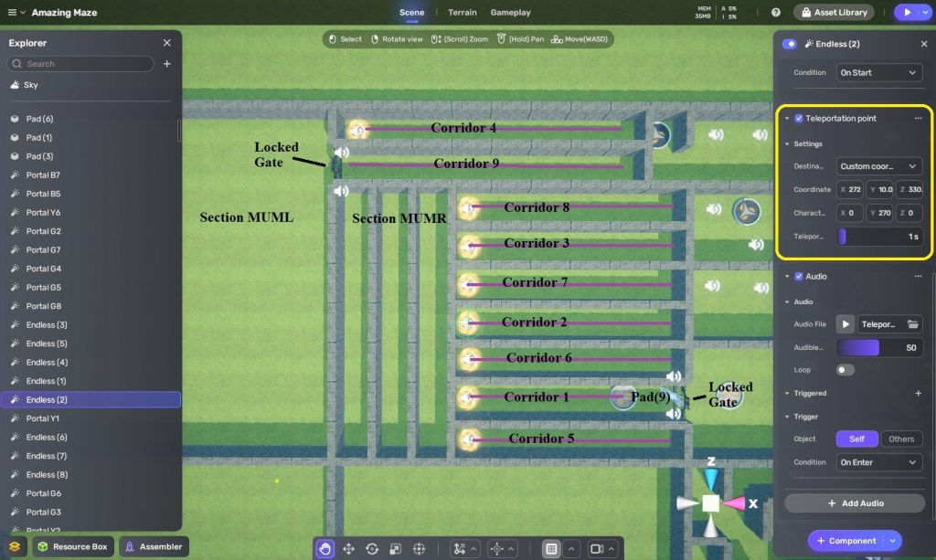This screenshot has height=560, width=936.
Task: Play the audio file preview
Action: point(846,324)
